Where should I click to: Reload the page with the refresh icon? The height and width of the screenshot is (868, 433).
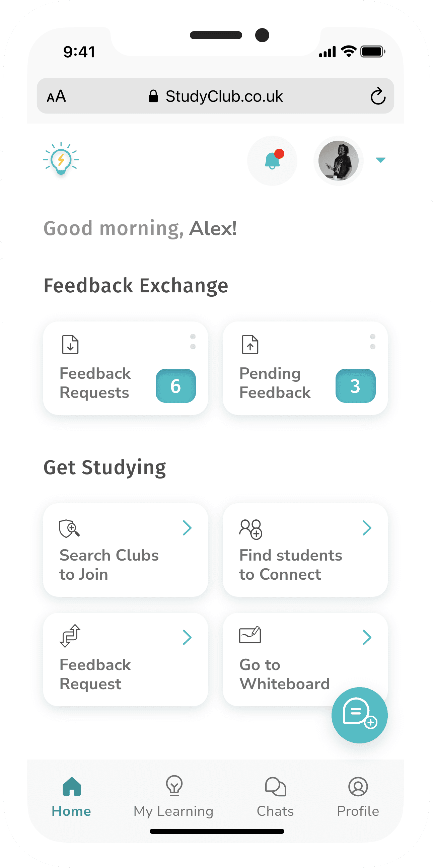point(378,96)
